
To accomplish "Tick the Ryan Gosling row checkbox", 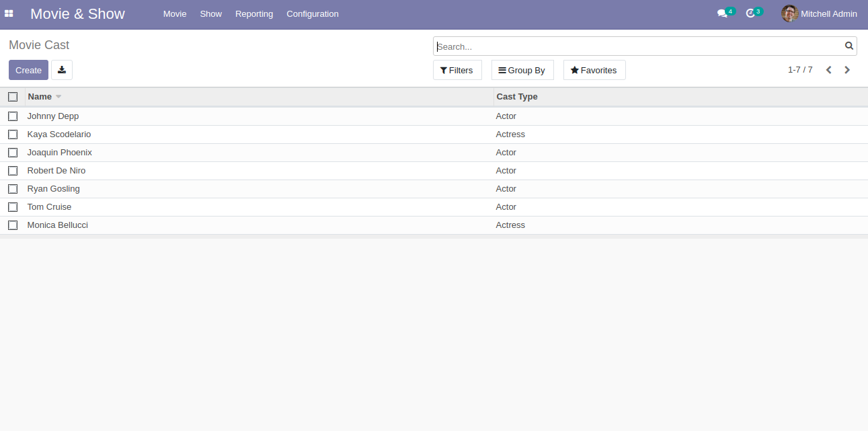I will coord(13,189).
